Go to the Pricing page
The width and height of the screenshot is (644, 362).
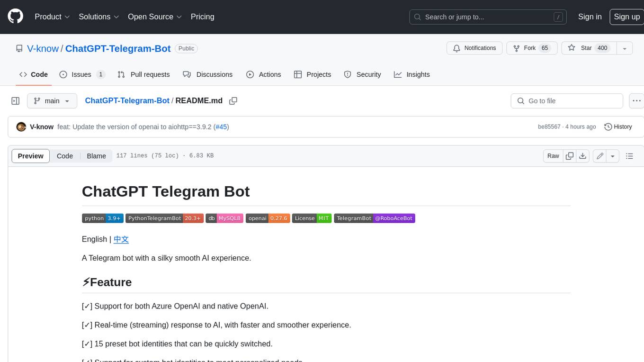[202, 17]
